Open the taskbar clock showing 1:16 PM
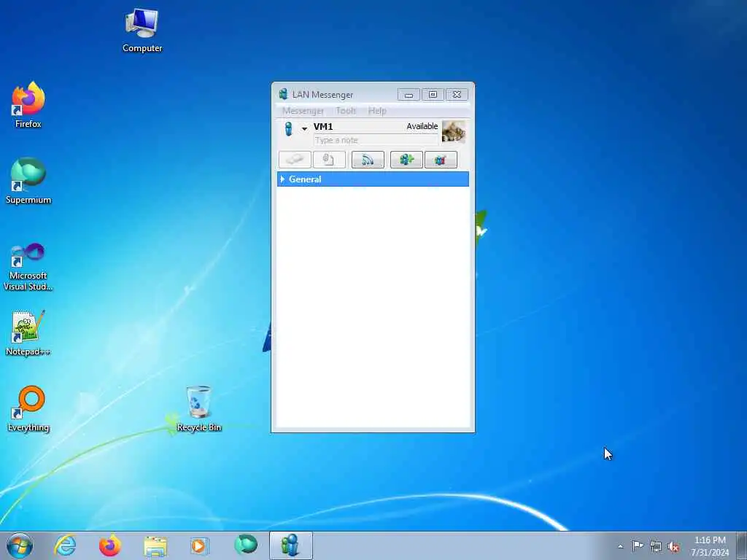The height and width of the screenshot is (560, 747). click(x=710, y=546)
